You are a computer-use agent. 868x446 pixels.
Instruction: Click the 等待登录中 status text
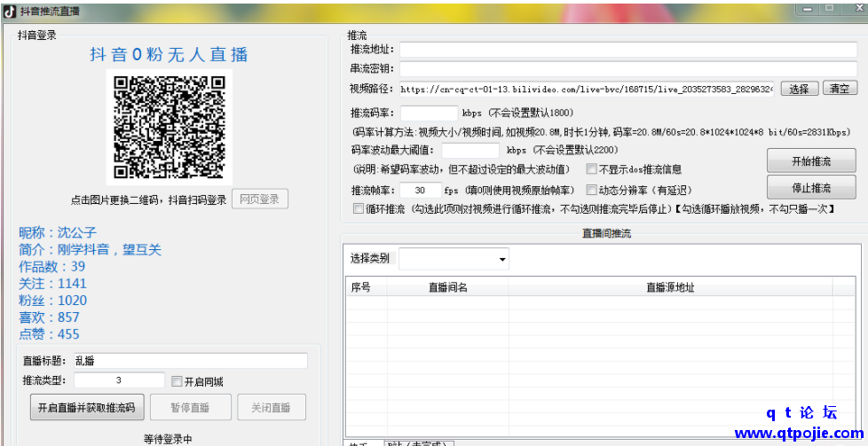(168, 440)
